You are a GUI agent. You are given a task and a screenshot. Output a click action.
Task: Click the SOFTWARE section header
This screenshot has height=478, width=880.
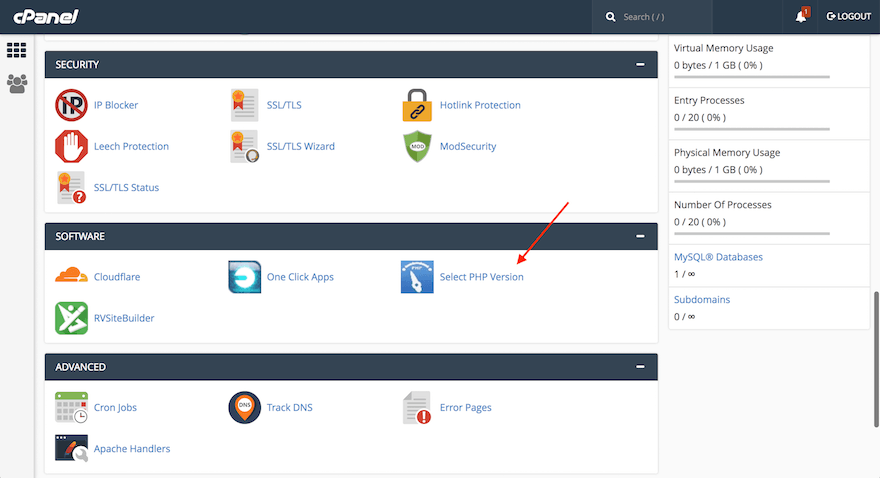pyautogui.click(x=351, y=236)
